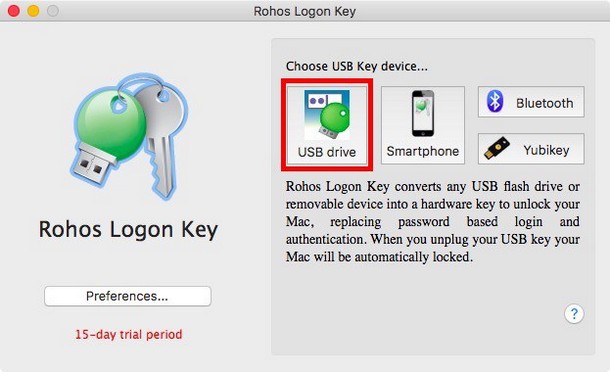Pick the black Yubikey token icon
The image size is (610, 372).
tap(497, 148)
